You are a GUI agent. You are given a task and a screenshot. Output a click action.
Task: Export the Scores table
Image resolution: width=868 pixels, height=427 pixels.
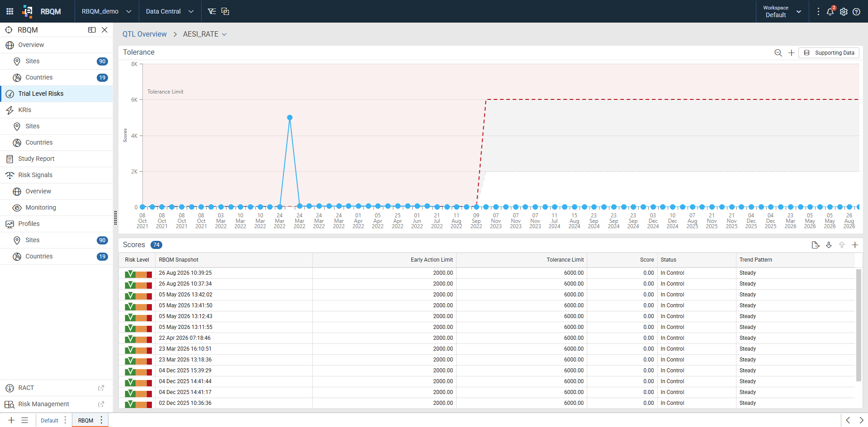(816, 245)
